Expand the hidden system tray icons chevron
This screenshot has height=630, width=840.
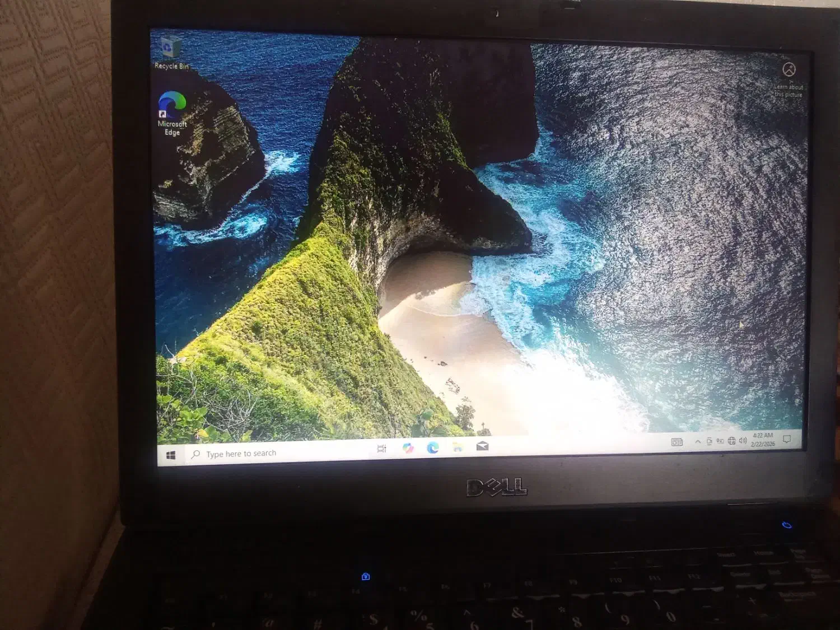(698, 442)
